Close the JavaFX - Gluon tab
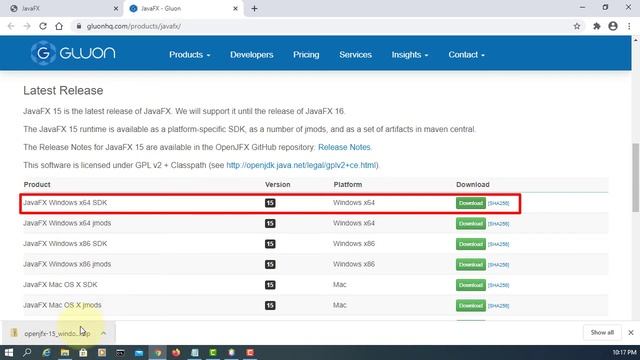This screenshot has height=360, width=640. click(x=235, y=9)
